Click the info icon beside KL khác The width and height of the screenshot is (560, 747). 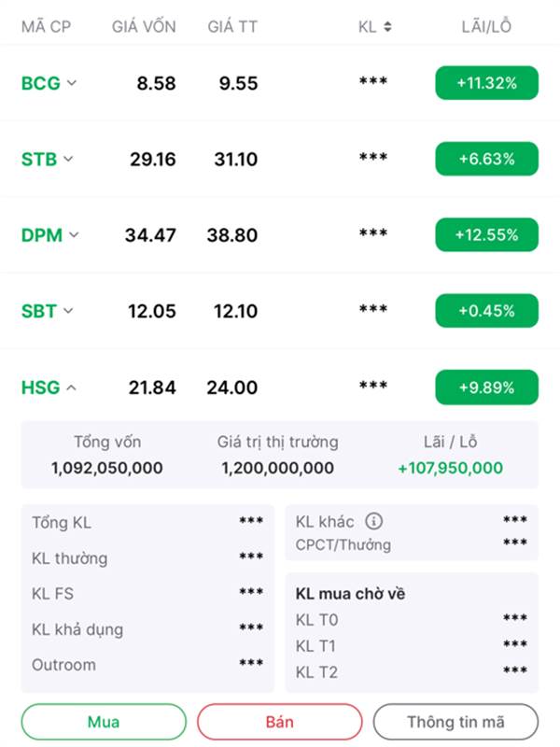(374, 521)
